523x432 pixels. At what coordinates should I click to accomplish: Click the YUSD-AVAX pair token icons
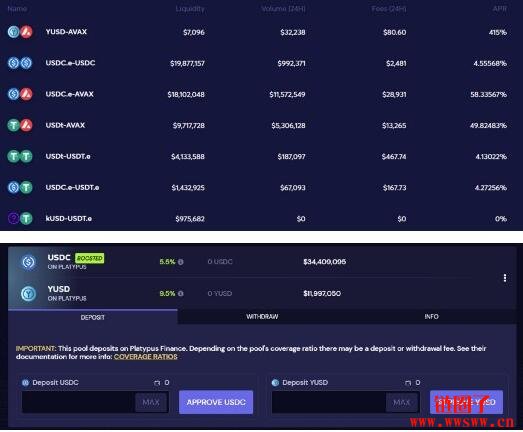(x=20, y=32)
